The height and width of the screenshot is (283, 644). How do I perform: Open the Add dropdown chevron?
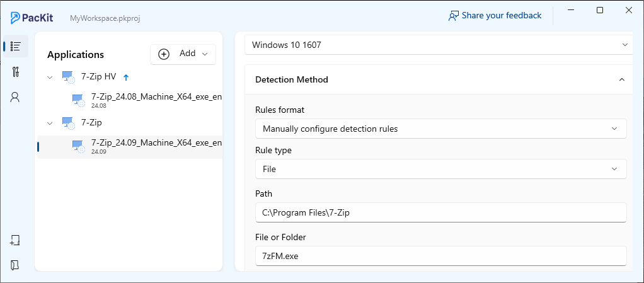[205, 54]
